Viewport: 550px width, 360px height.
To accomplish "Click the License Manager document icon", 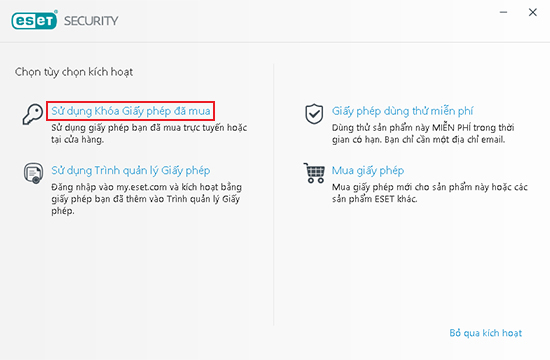I will click(x=33, y=173).
